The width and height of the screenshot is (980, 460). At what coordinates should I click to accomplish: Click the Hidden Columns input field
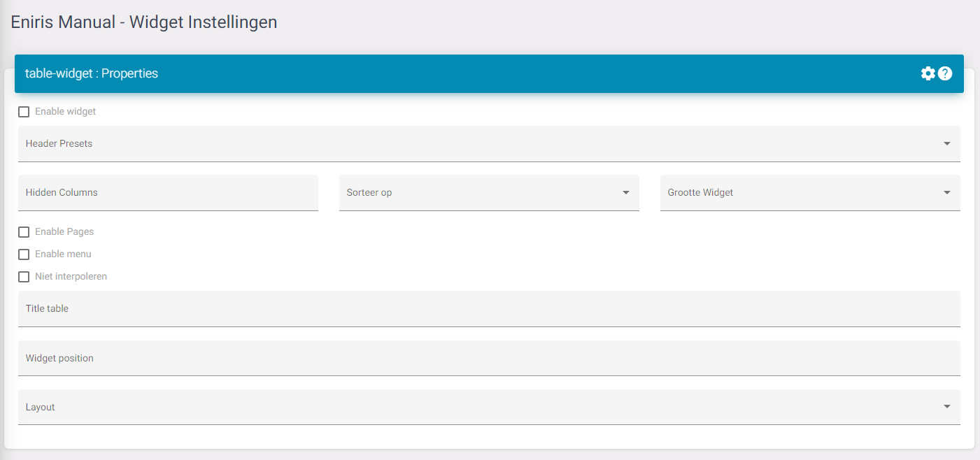coord(168,193)
